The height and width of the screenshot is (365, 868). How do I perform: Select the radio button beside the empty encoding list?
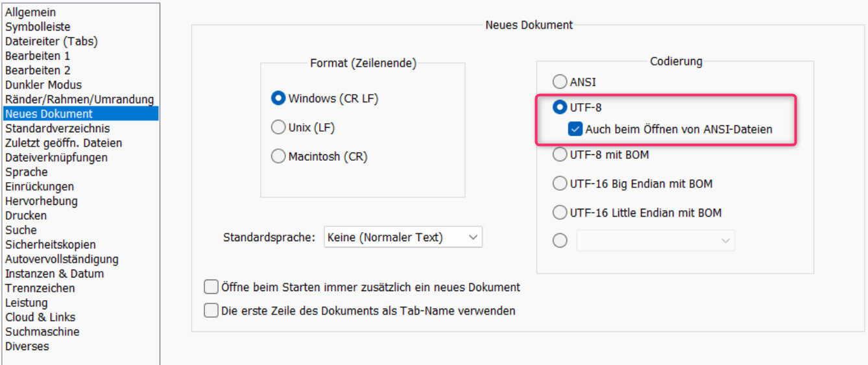coord(559,241)
